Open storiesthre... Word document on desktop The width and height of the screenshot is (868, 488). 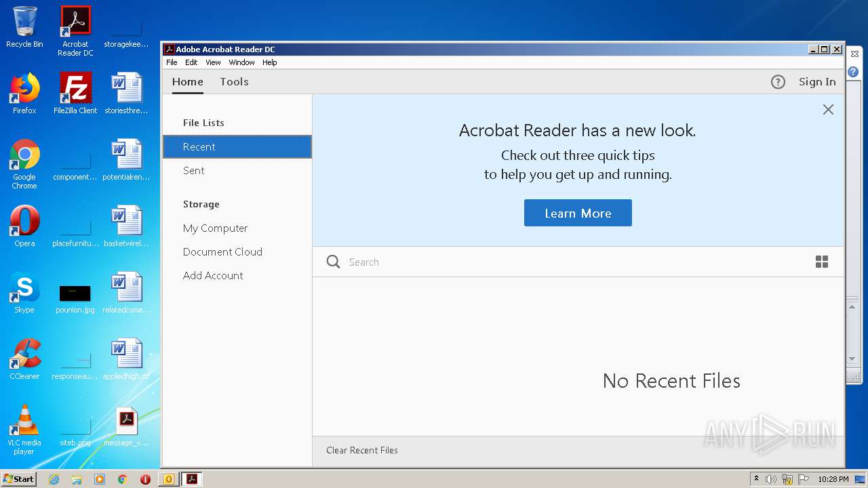click(126, 94)
